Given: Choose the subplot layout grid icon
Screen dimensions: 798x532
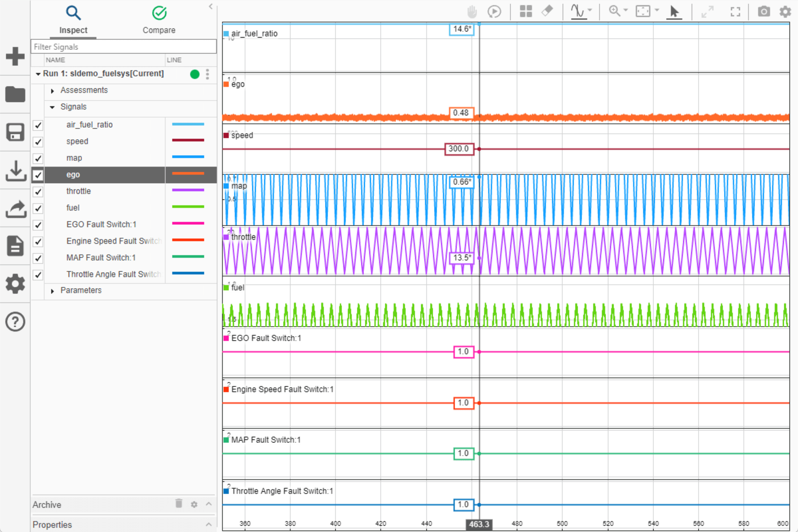Looking at the screenshot, I should click(526, 12).
